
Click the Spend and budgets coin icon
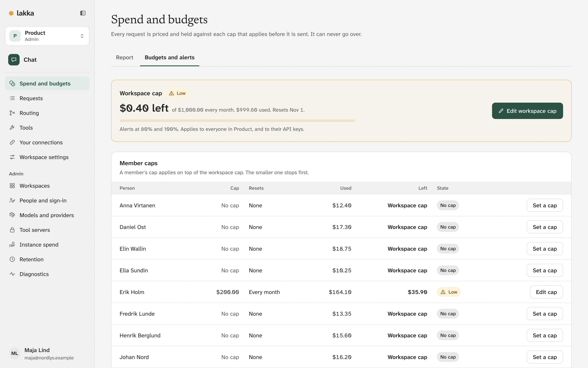pyautogui.click(x=12, y=83)
